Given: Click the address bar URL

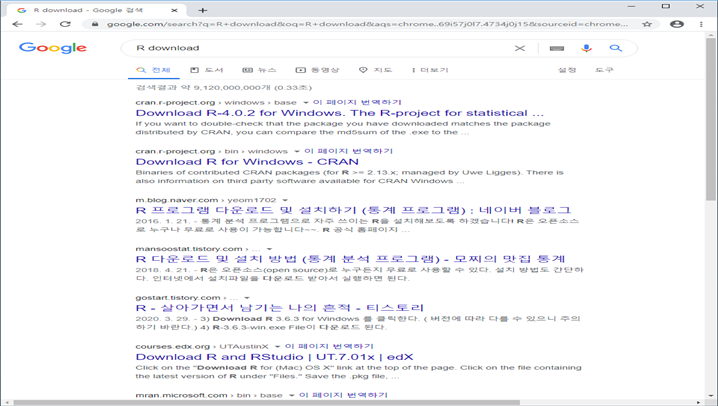Looking at the screenshot, I should pos(367,24).
